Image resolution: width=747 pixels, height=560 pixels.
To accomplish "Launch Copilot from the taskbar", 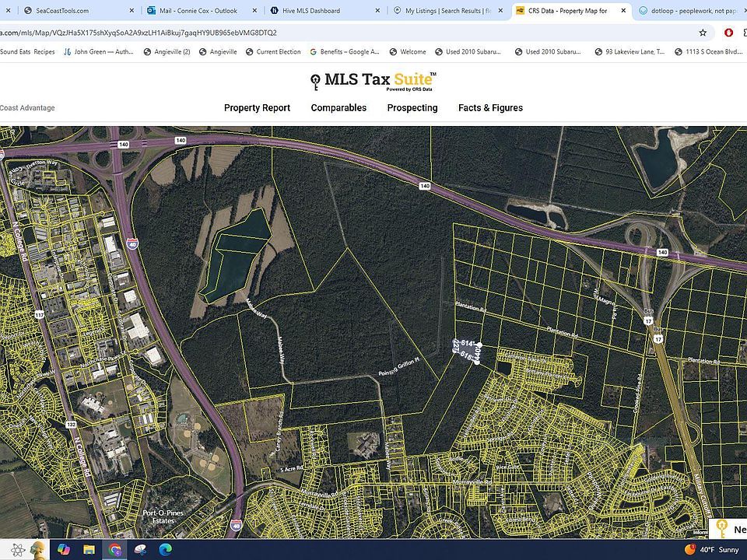I will click(x=62, y=550).
